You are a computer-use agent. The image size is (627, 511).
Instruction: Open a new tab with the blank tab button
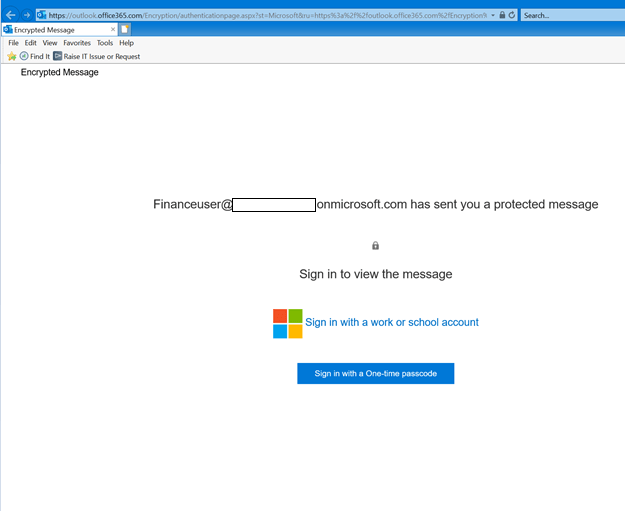(125, 29)
